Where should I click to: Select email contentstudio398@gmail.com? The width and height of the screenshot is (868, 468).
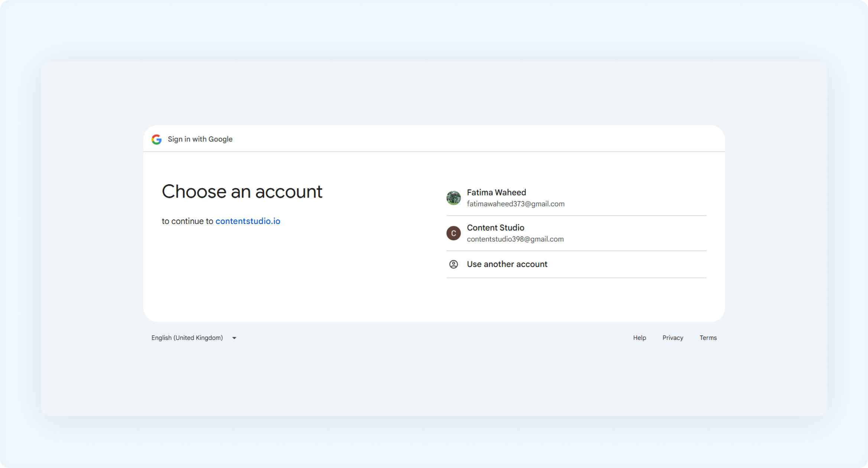pyautogui.click(x=515, y=239)
